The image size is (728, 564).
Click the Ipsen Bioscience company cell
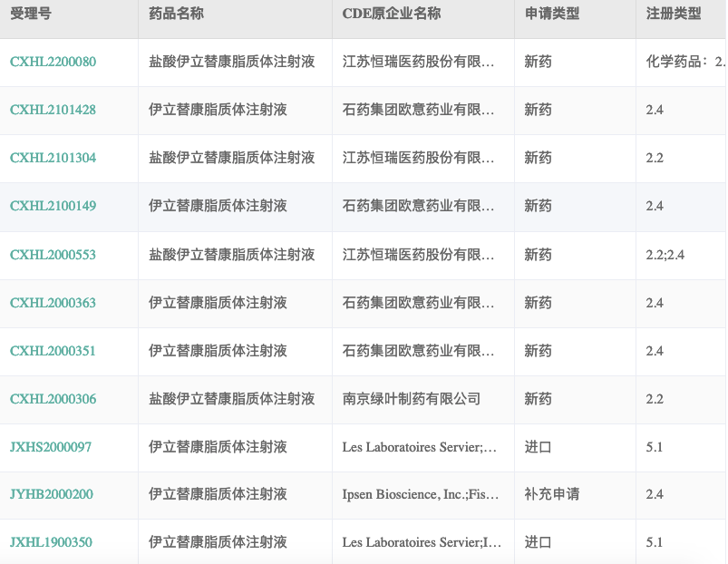(421, 495)
